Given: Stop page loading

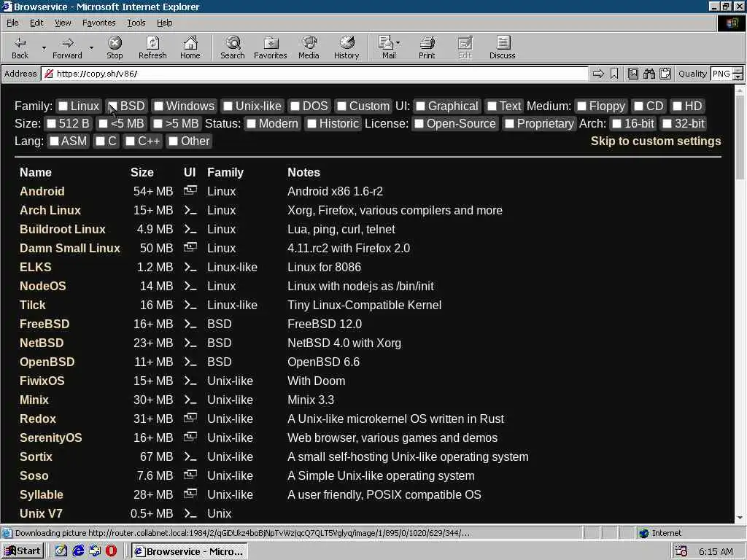Looking at the screenshot, I should point(115,47).
